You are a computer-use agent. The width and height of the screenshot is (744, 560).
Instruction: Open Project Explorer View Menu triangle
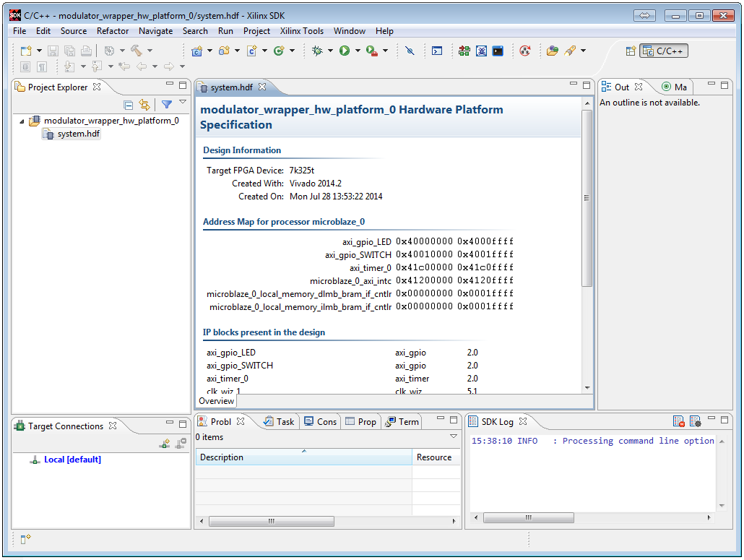(x=183, y=102)
